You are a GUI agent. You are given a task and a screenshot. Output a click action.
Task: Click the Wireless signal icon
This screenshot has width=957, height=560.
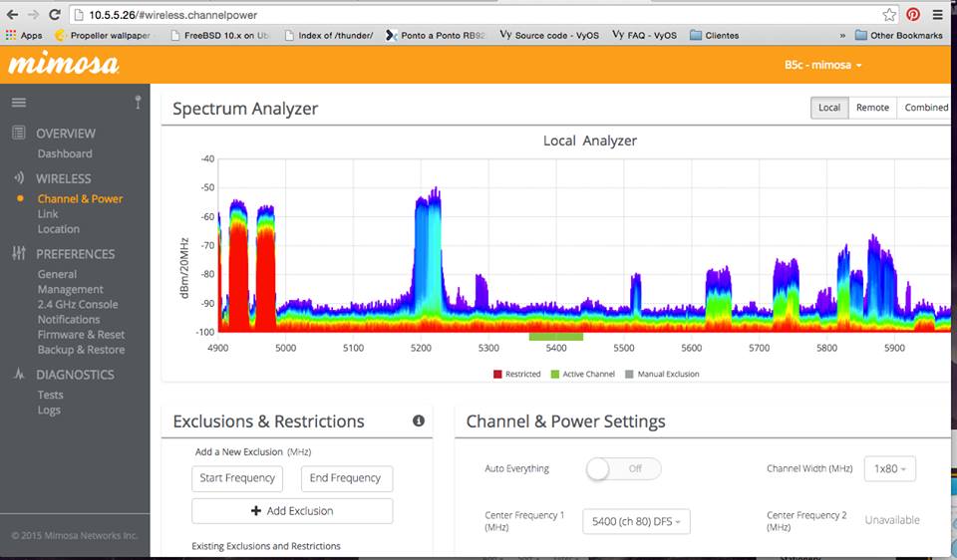[x=19, y=177]
